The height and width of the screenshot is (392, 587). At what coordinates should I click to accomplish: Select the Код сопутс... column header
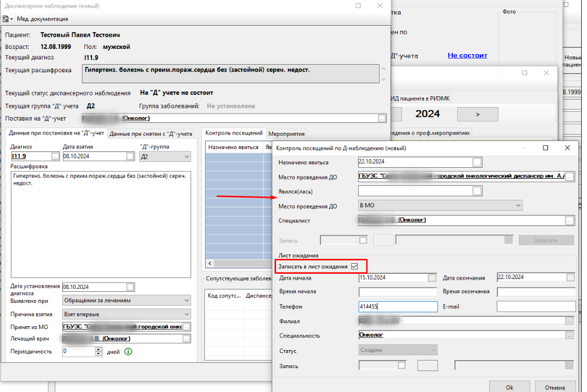click(x=224, y=296)
